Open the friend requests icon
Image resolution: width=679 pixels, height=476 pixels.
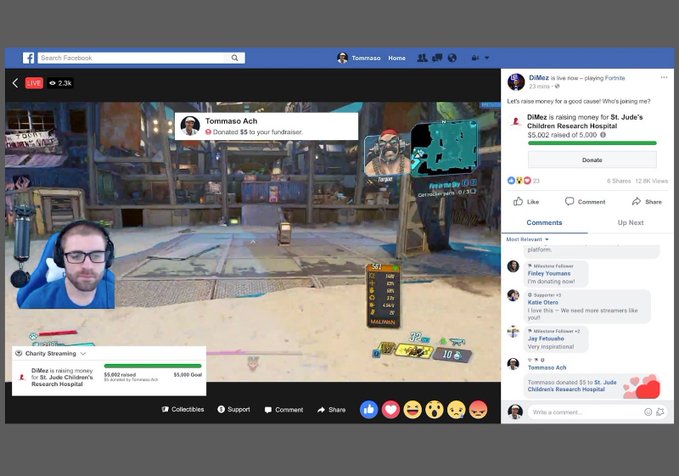click(422, 58)
